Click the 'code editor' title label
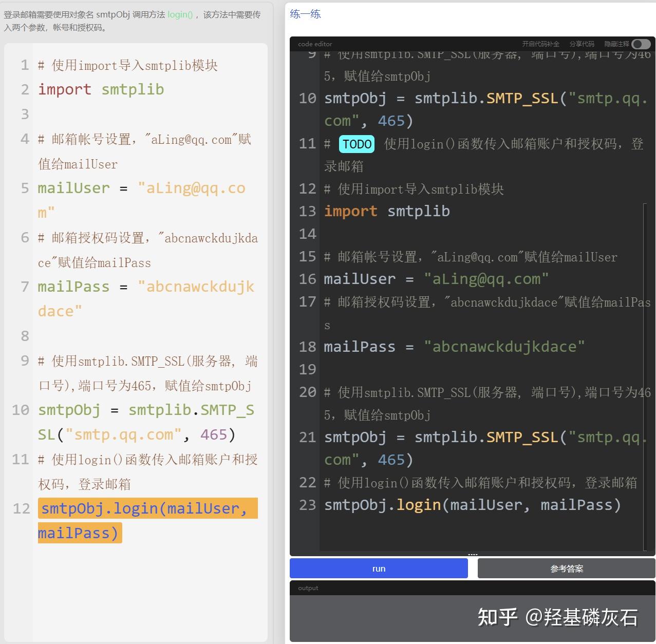The image size is (656, 644). point(315,44)
